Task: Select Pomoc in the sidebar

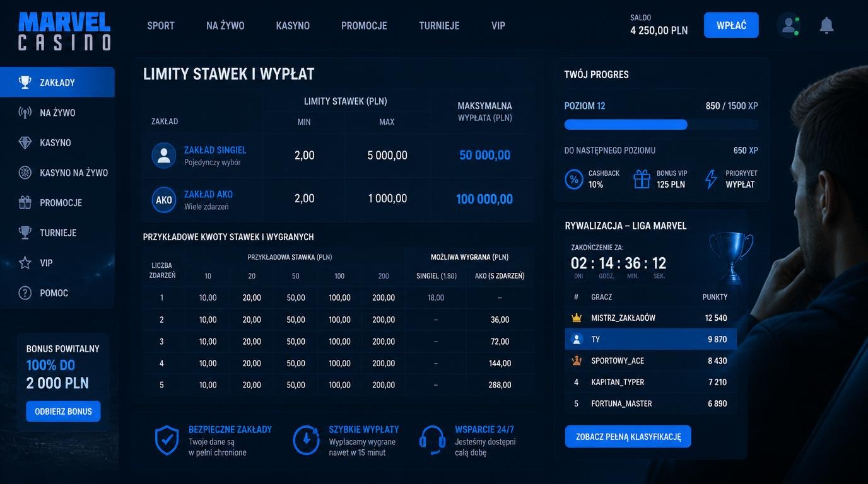Action: [x=57, y=293]
